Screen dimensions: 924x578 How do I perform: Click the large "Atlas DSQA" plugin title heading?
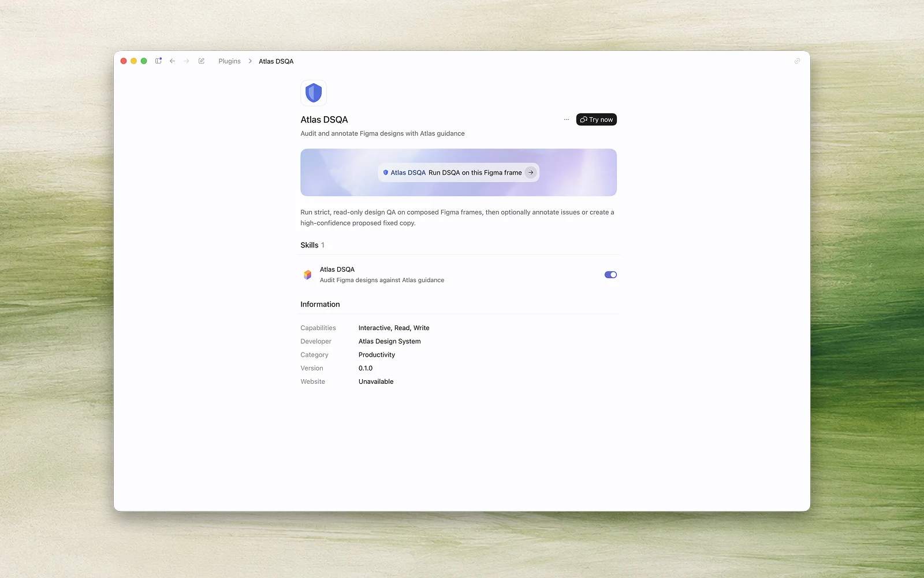coord(324,120)
